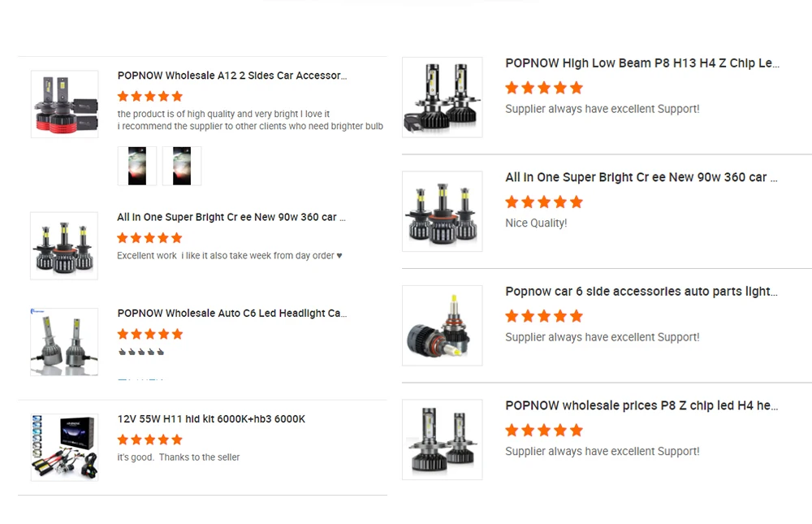The width and height of the screenshot is (812, 524).
Task: Open 12V 55W H11 hid kit title
Action: coord(211,419)
